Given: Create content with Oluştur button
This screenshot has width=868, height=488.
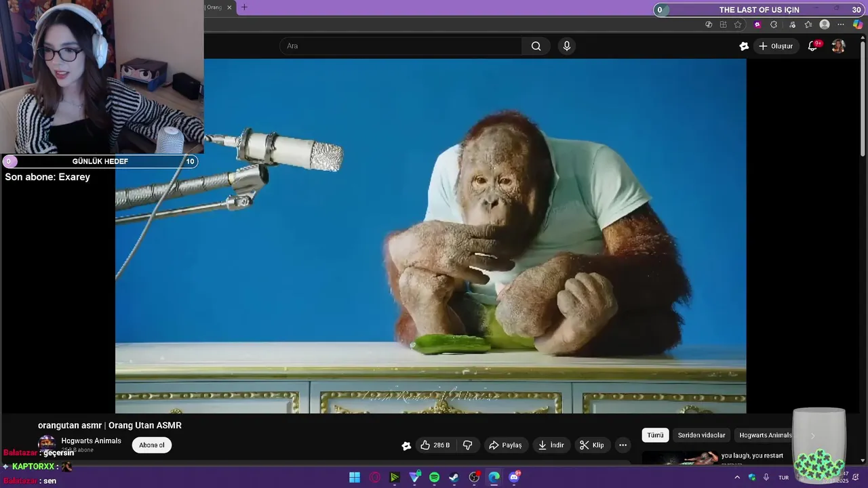Looking at the screenshot, I should (775, 46).
